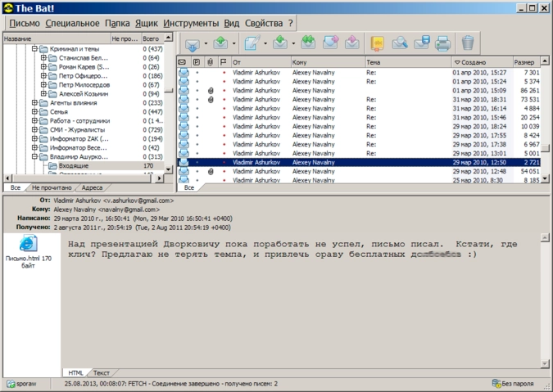Open dropdown arrow next to get mail

(x=205, y=43)
